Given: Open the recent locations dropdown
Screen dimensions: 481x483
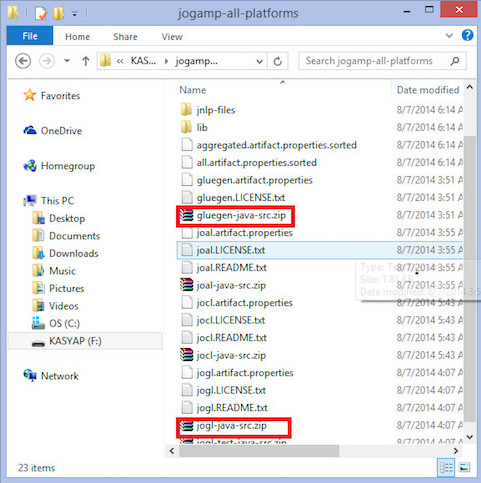Looking at the screenshot, I should tap(67, 61).
